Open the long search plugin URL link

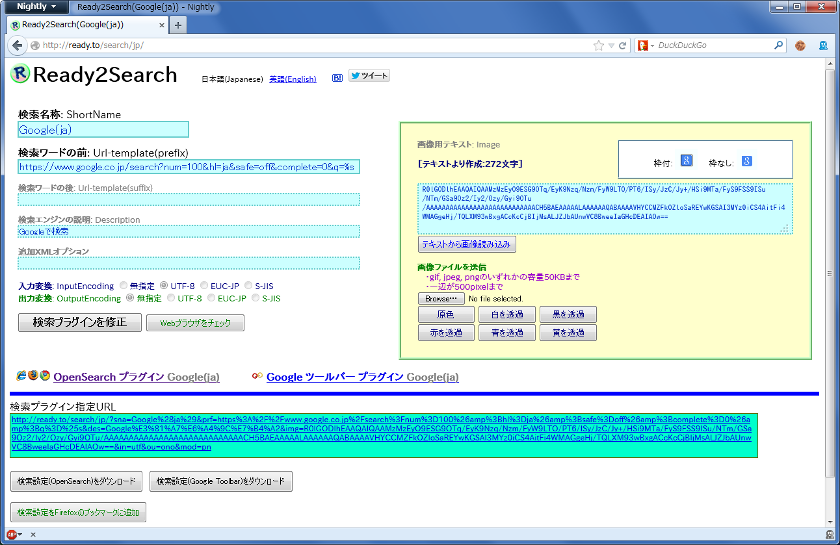coord(381,433)
